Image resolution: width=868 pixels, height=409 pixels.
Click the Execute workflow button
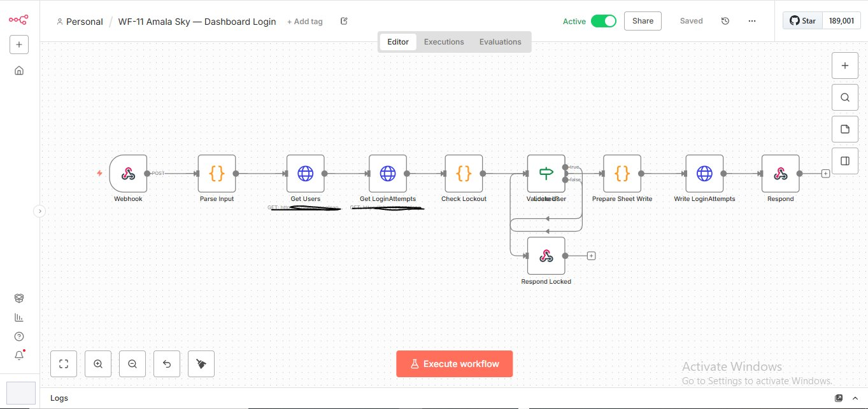(454, 364)
